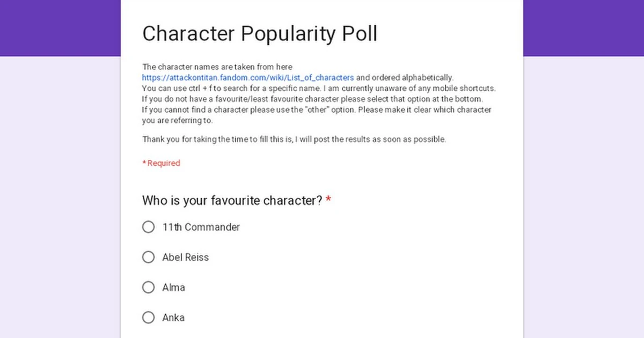Click the red asterisk after the question

(x=328, y=199)
